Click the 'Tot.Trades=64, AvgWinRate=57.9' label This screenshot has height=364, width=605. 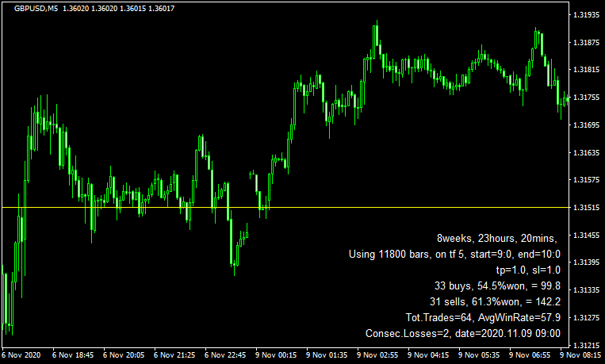point(477,318)
